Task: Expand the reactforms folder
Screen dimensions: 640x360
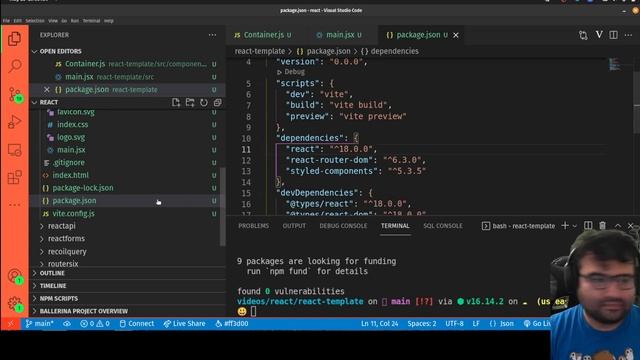Action: click(66, 238)
